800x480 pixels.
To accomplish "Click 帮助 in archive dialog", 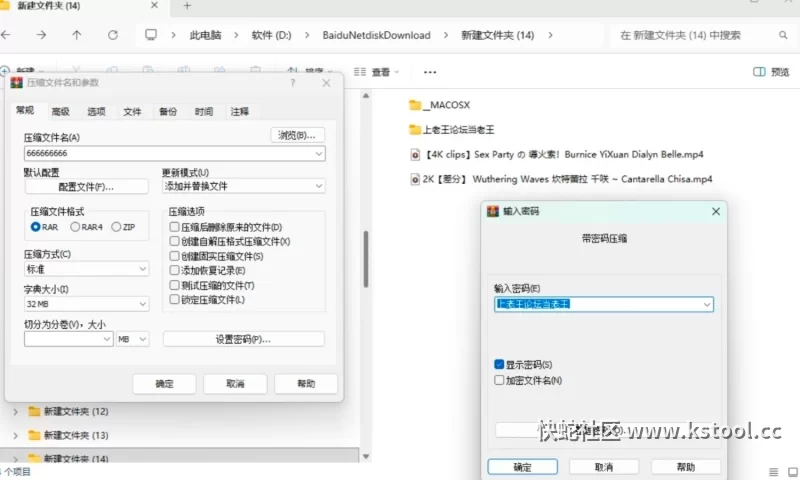I will [306, 384].
